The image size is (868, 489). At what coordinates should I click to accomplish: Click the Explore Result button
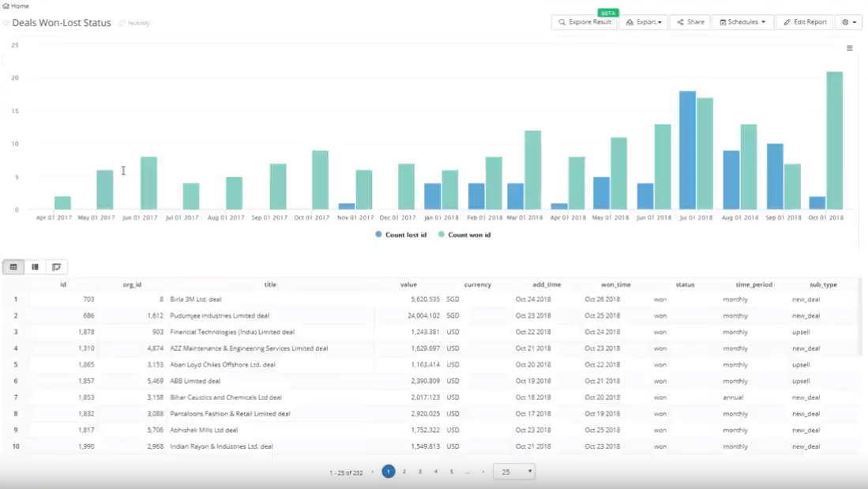click(x=584, y=22)
